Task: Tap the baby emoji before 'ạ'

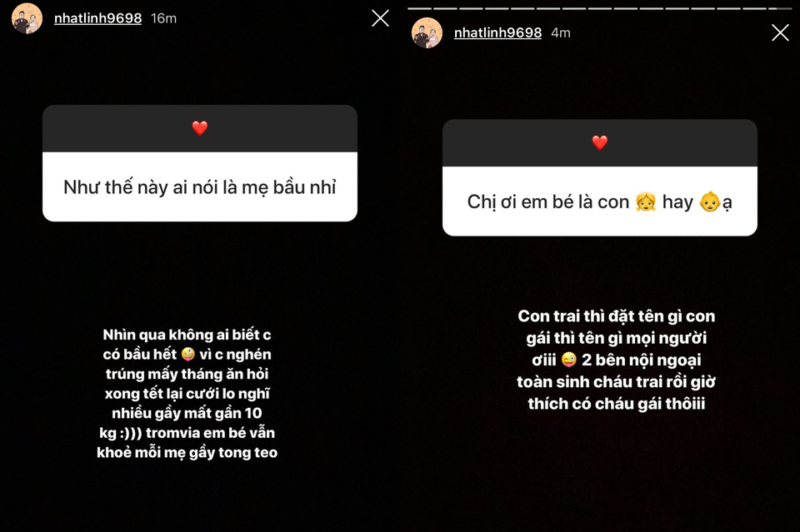Action: point(710,201)
